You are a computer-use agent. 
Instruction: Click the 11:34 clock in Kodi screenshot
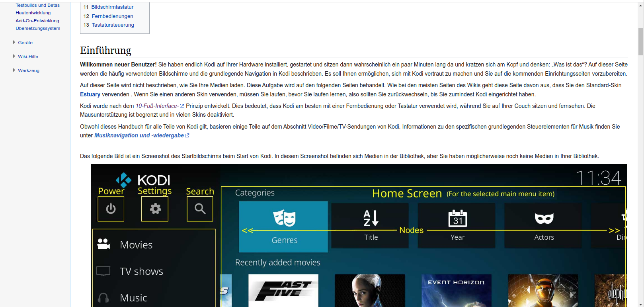599,178
